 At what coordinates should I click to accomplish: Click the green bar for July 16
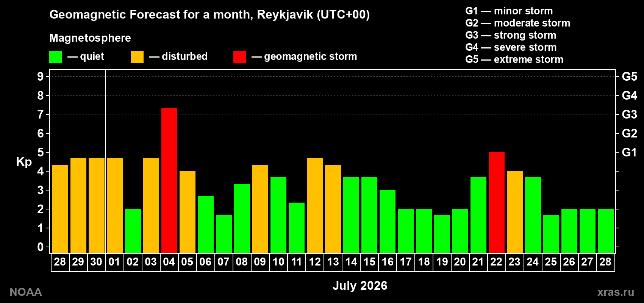(388, 221)
